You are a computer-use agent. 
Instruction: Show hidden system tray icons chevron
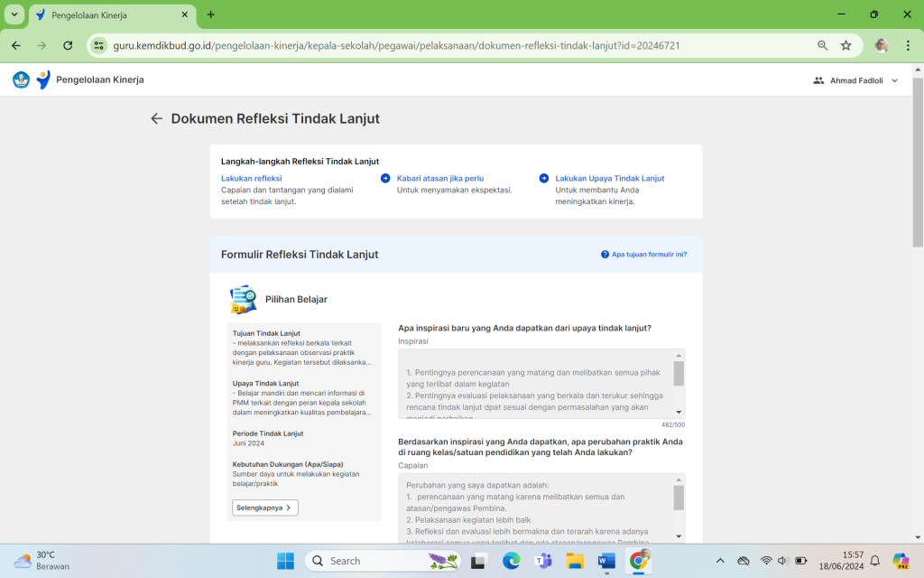(x=720, y=561)
